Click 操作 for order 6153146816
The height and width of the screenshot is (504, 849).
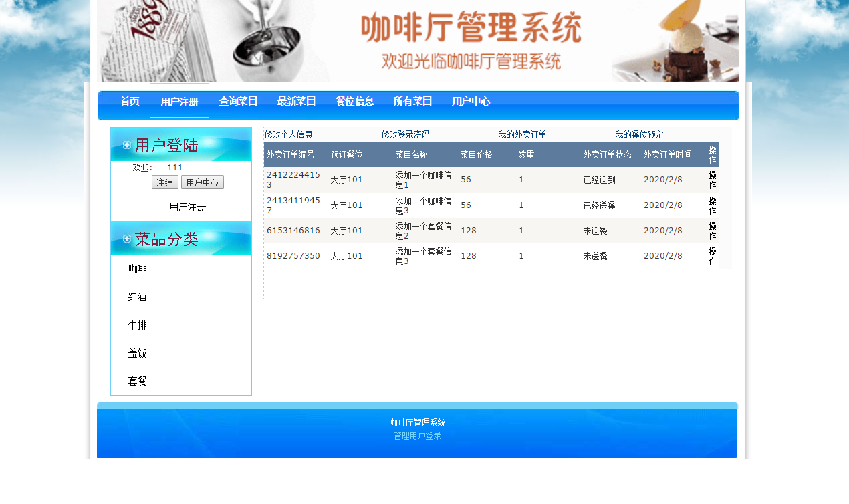point(713,231)
